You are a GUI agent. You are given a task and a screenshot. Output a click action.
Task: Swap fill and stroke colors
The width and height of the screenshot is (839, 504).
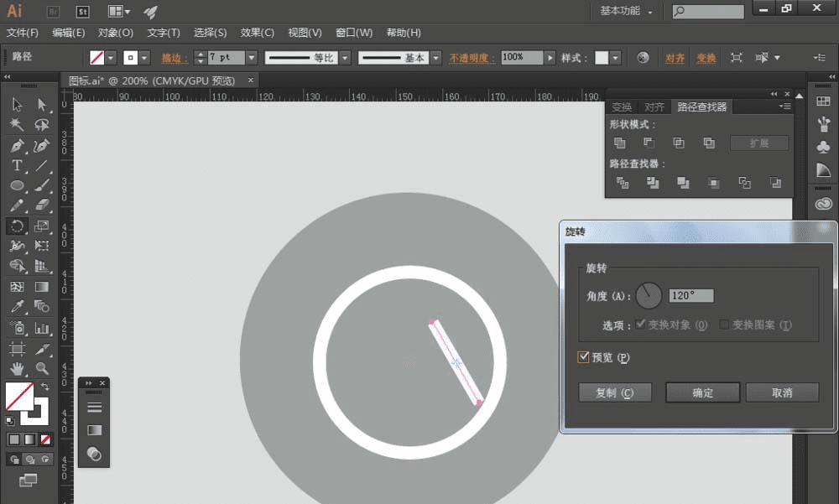(x=45, y=387)
